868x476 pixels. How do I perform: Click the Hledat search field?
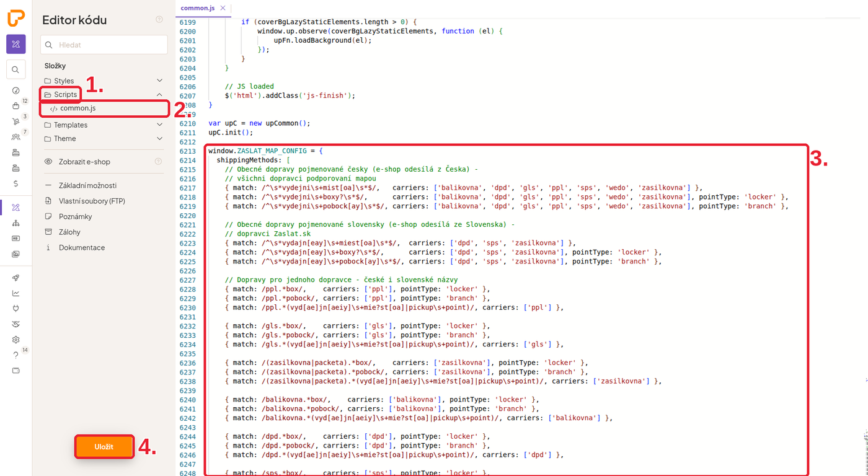(x=104, y=45)
